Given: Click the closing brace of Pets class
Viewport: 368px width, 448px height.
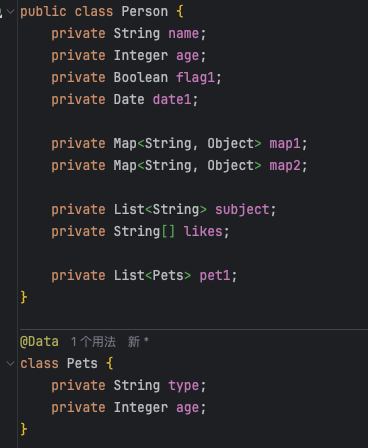Looking at the screenshot, I should coord(24,429).
